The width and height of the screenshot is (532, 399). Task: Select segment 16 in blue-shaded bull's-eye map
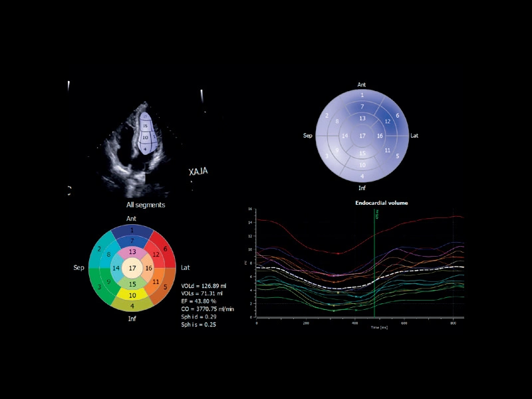380,135
